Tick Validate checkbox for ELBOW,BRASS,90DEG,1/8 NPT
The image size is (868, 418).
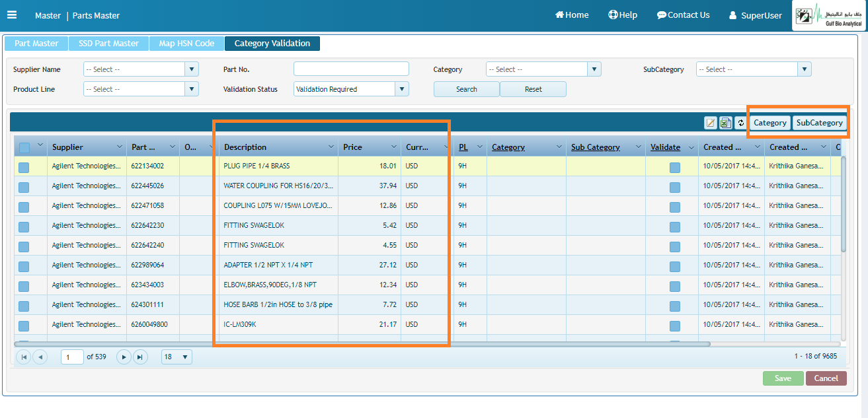pyautogui.click(x=675, y=287)
